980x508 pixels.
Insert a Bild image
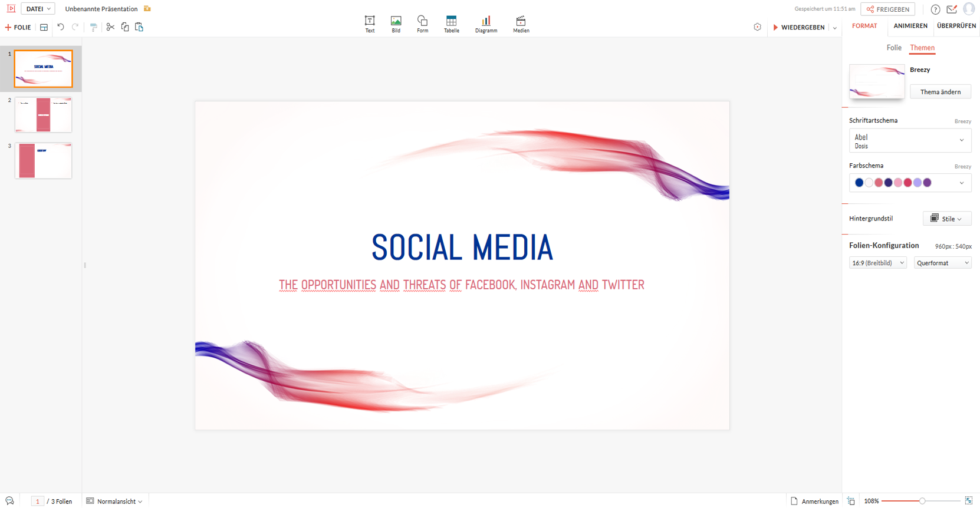point(396,24)
